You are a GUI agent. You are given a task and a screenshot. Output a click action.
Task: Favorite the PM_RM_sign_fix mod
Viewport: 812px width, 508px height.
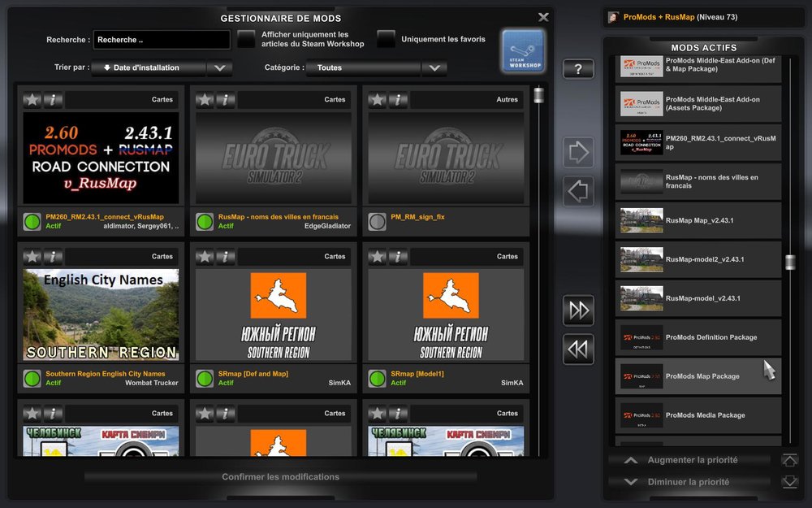pos(377,99)
